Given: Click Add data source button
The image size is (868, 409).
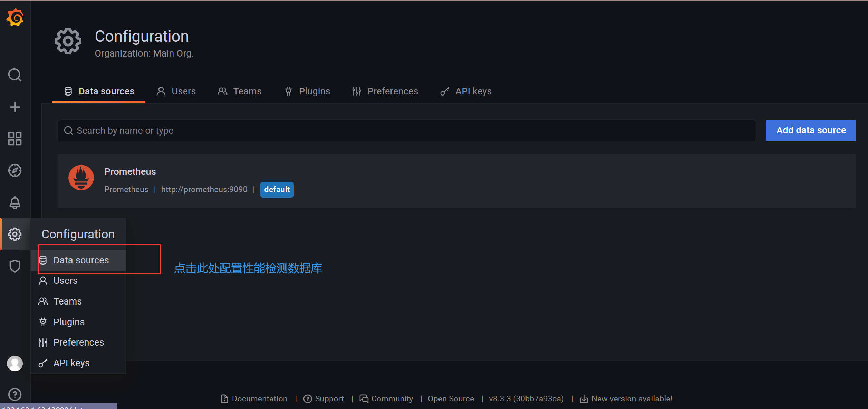Looking at the screenshot, I should tap(811, 130).
